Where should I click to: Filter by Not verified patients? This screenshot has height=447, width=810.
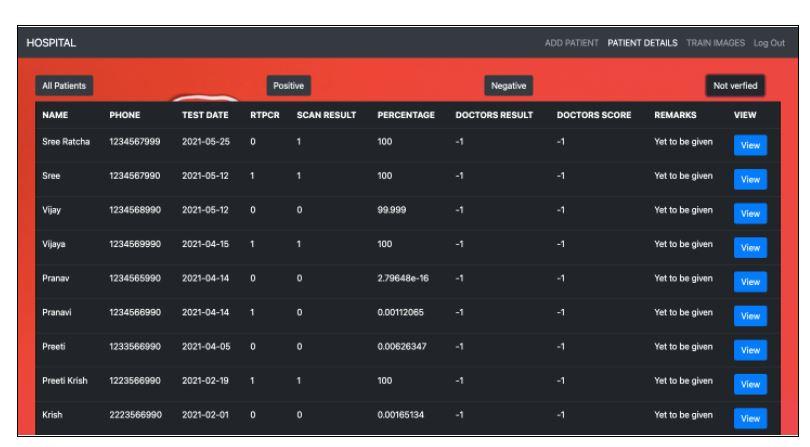pos(735,86)
